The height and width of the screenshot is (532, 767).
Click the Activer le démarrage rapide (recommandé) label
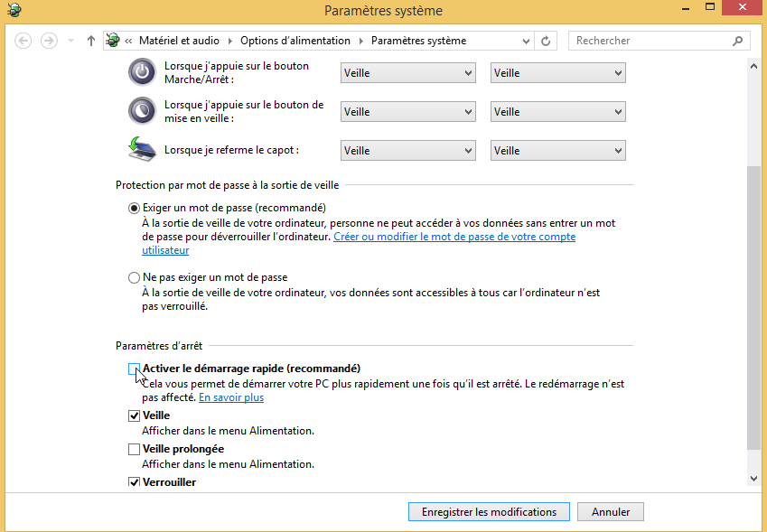pos(251,369)
